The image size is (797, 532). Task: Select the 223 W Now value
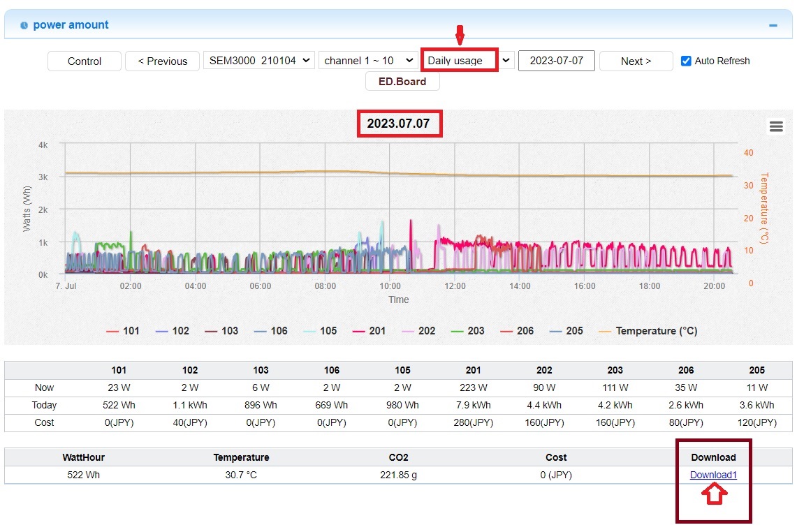[473, 387]
